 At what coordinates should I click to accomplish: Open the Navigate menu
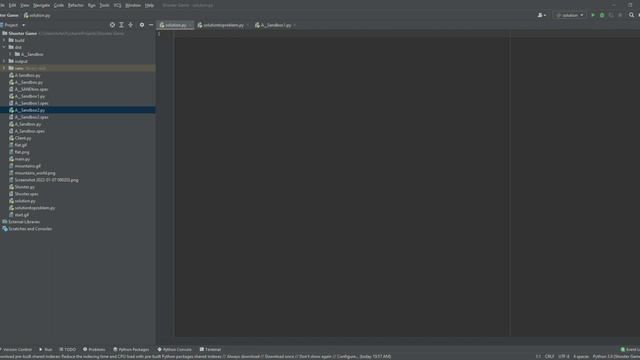tap(41, 5)
